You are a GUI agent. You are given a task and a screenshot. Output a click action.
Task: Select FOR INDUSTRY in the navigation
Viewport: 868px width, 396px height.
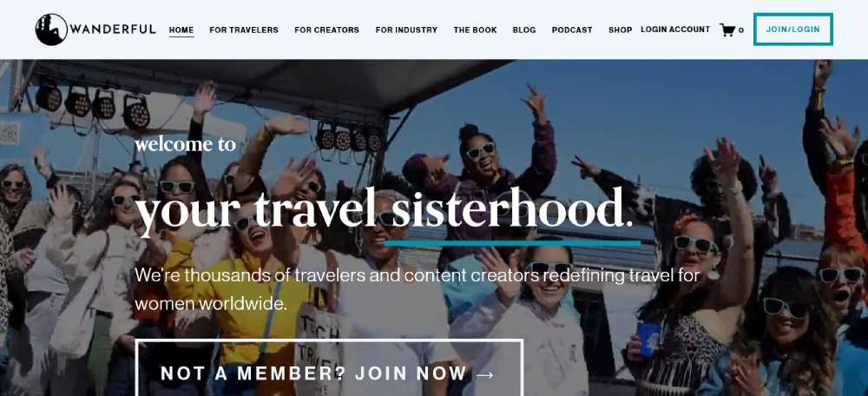click(x=406, y=30)
